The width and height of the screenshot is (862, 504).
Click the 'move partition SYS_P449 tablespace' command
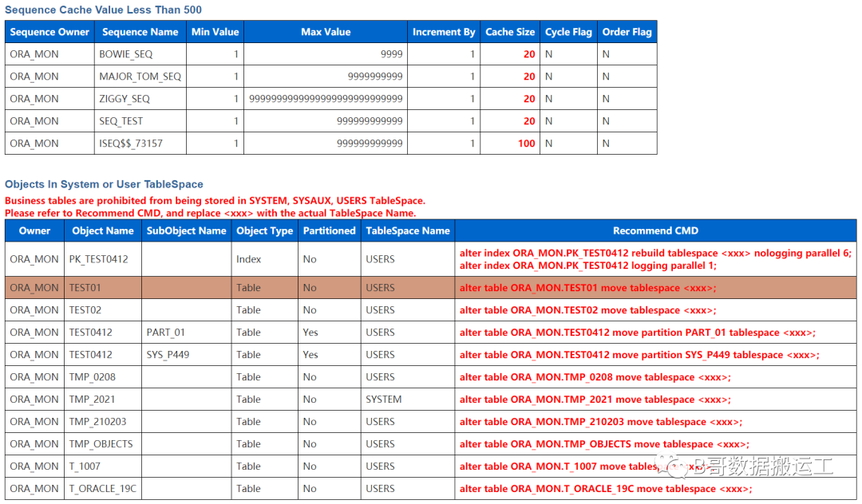click(639, 355)
